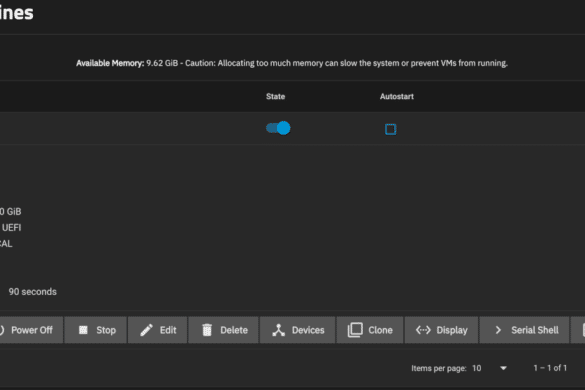
Task: Enable the Autostart checkbox
Action: tap(390, 129)
